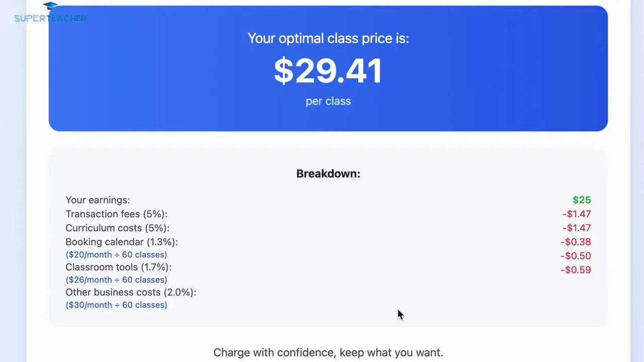The image size is (644, 362).
Task: Click the green $25 earnings amount
Action: pos(582,200)
